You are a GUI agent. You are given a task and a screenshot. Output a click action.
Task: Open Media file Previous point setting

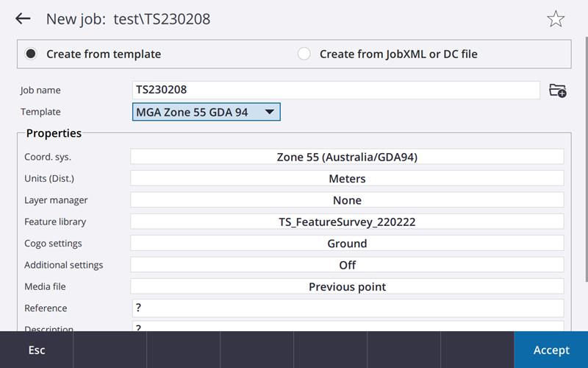point(347,286)
